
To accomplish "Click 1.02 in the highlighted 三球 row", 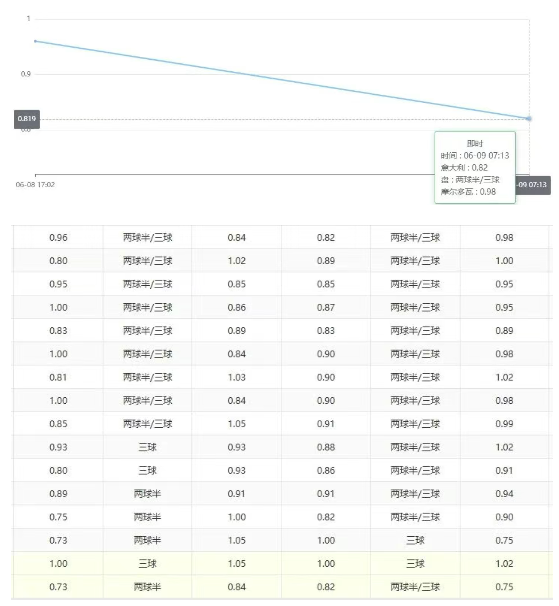I will pos(504,563).
